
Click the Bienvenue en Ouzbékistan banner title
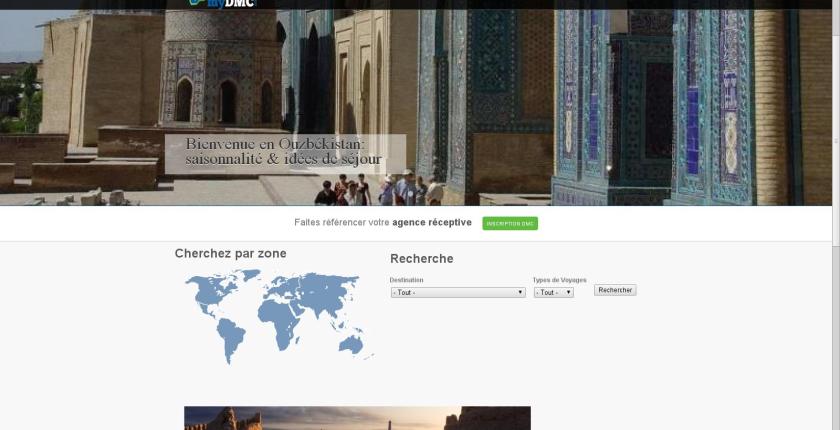pos(284,152)
